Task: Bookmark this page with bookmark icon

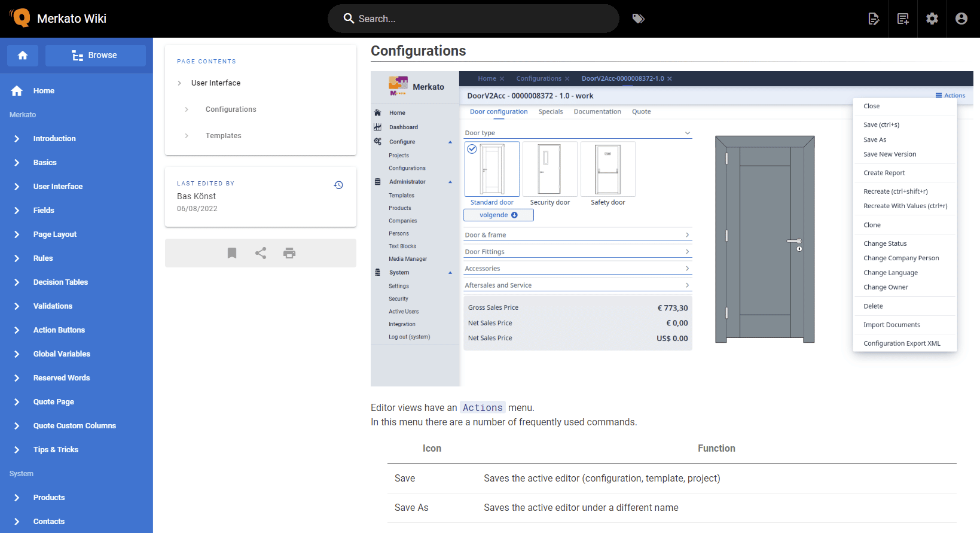Action: click(x=232, y=253)
